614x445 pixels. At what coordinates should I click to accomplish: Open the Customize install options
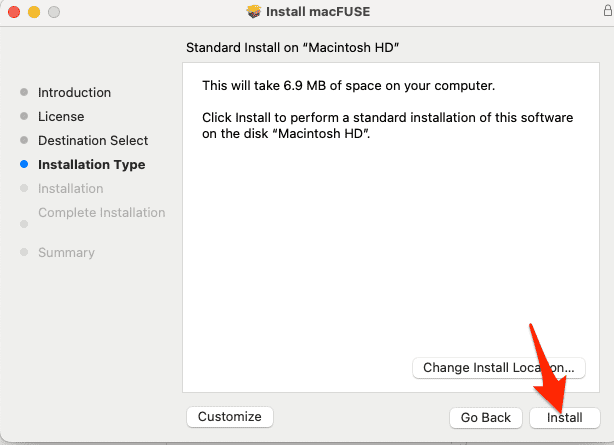(229, 416)
